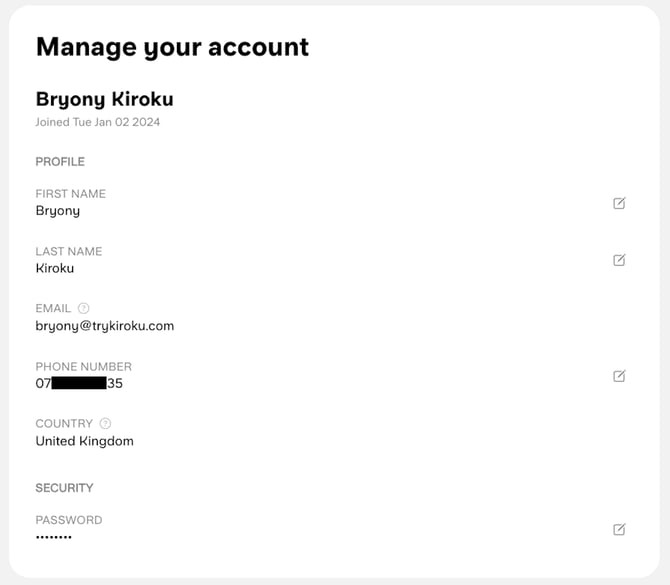Change password using the edit icon

coord(619,529)
